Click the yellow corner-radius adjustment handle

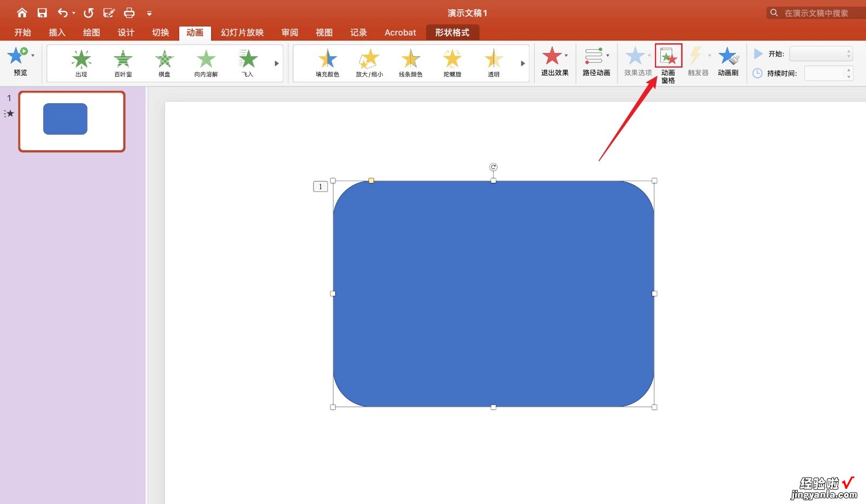pos(371,181)
